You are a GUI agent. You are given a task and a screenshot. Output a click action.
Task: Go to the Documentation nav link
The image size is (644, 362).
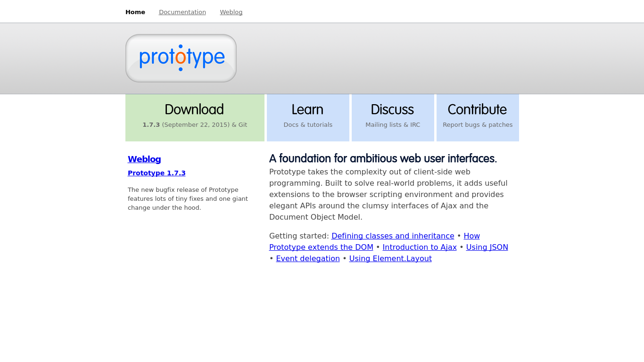tap(182, 12)
